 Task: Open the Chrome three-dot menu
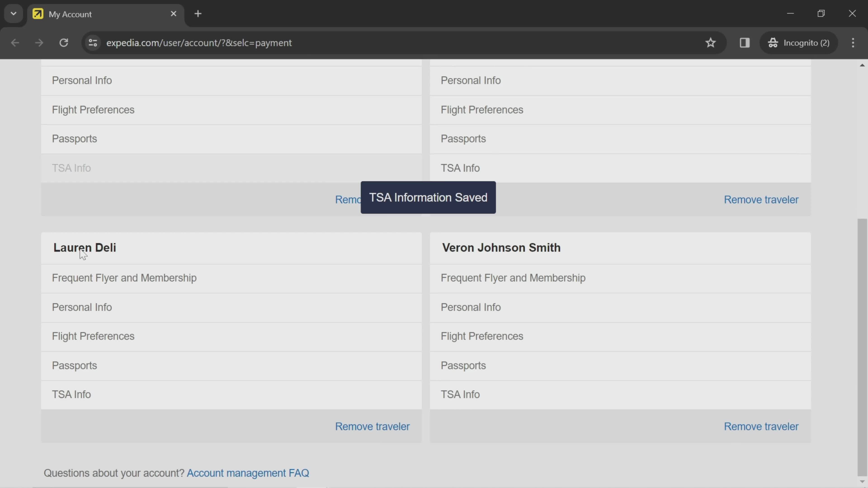click(853, 43)
